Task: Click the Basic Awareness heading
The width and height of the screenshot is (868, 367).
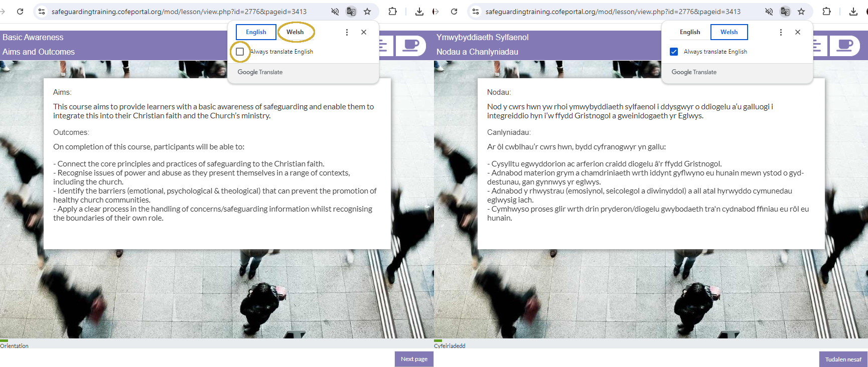Action: click(33, 37)
